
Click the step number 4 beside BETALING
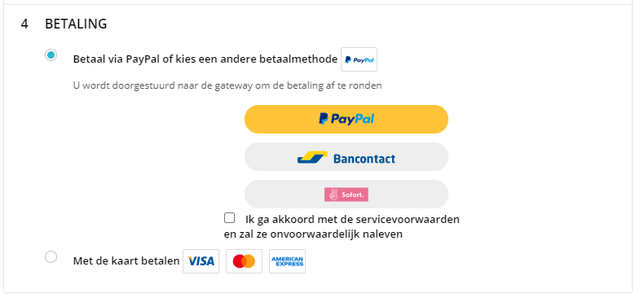[24, 24]
